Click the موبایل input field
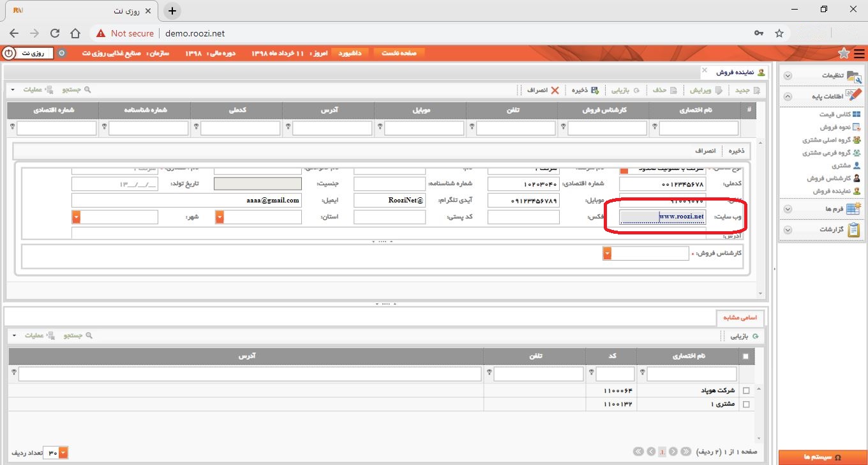The width and height of the screenshot is (868, 465). [523, 201]
